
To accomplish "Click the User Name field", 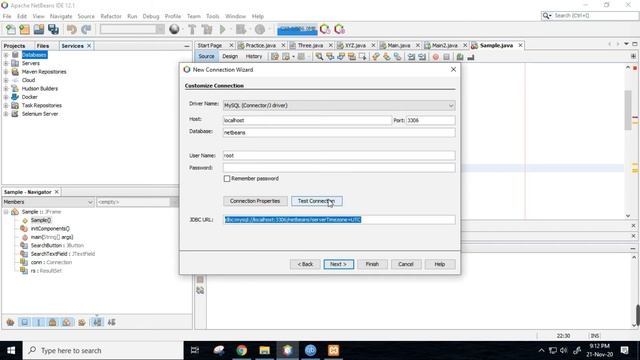I will click(339, 156).
